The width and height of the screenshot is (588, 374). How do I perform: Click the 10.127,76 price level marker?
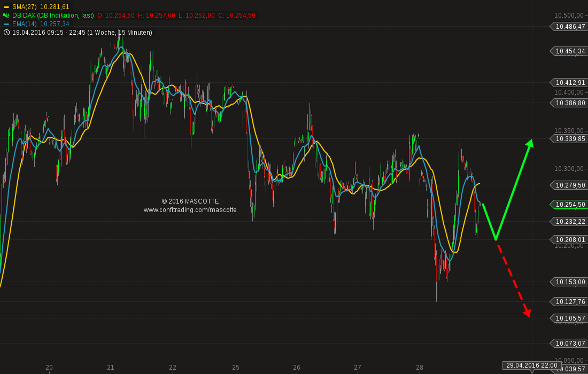click(568, 301)
